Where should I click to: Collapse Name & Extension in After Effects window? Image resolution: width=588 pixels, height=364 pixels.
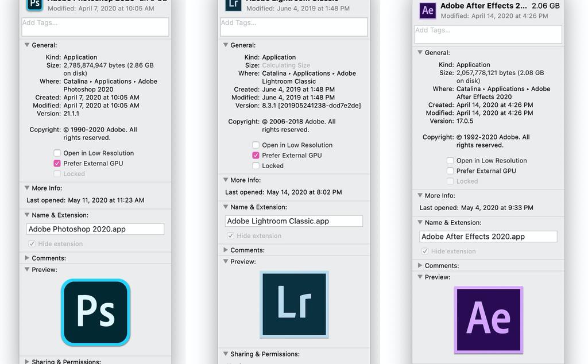(x=420, y=222)
